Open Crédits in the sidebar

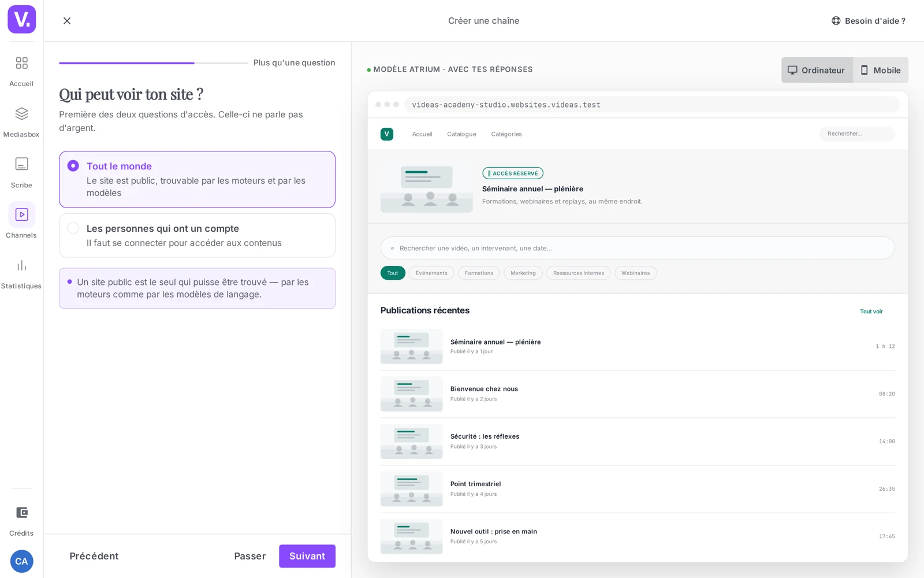coord(21,521)
